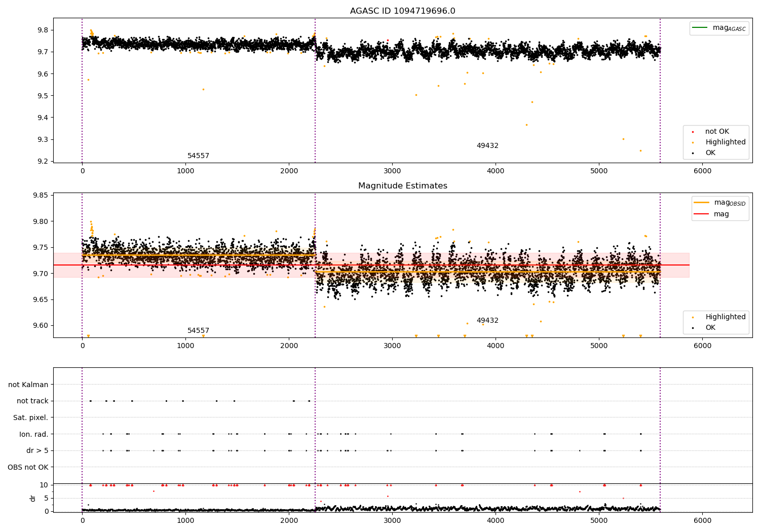Image resolution: width=760 pixels, height=532 pixels.
Task: Click the '9.2' y-axis tick in the top plot
Action: click(43, 162)
